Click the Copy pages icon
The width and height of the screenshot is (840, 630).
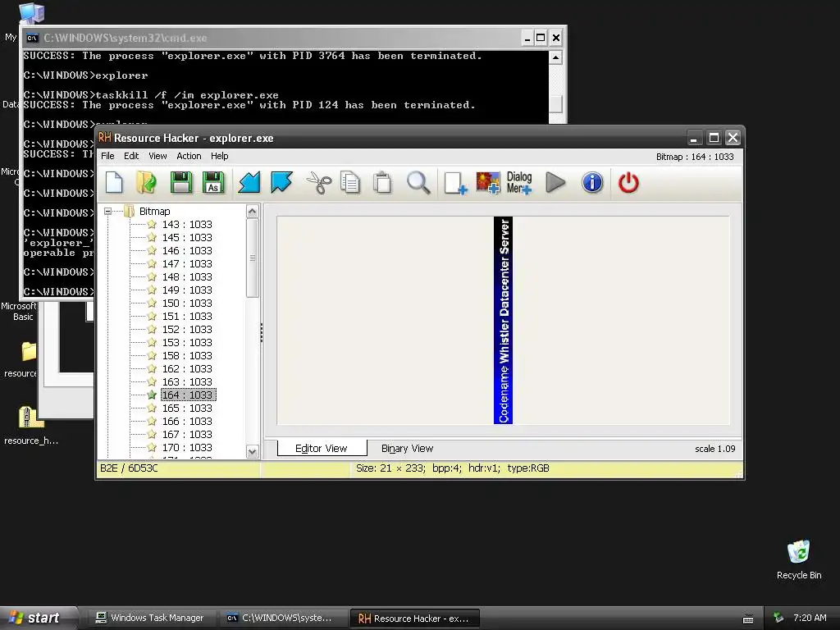point(350,183)
